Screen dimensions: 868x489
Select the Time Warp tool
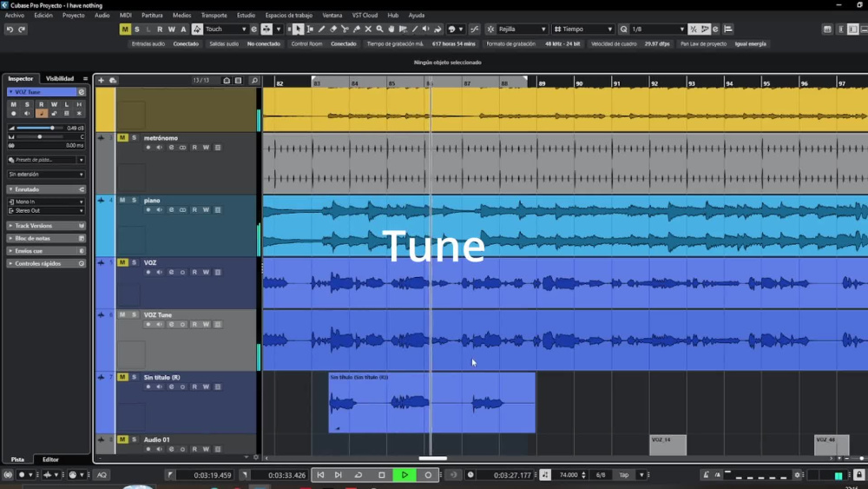(403, 30)
